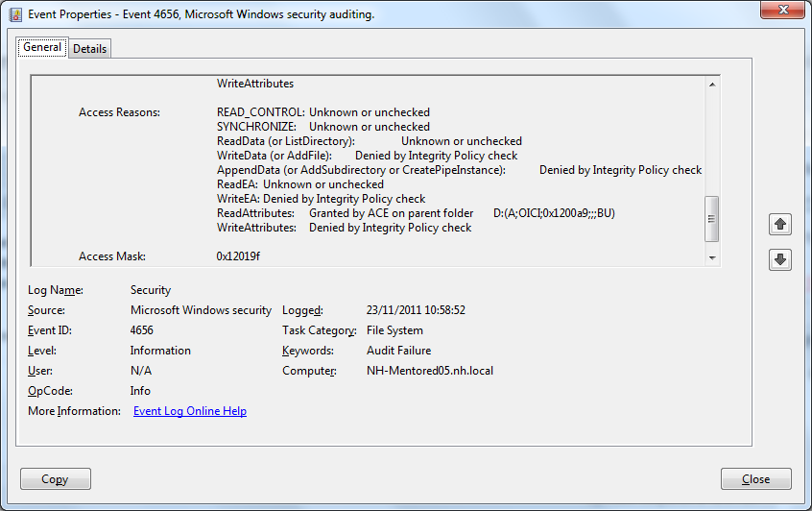
Task: Go to previous event with up arrow button
Action: [x=780, y=224]
